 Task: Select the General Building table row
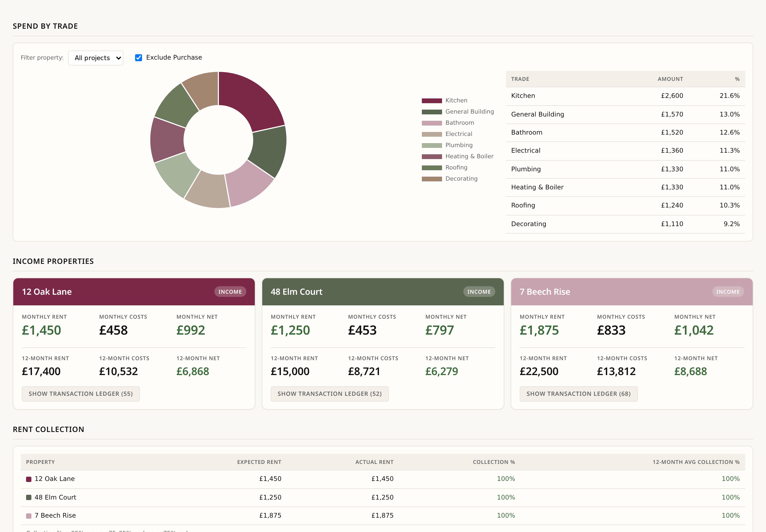pos(625,114)
